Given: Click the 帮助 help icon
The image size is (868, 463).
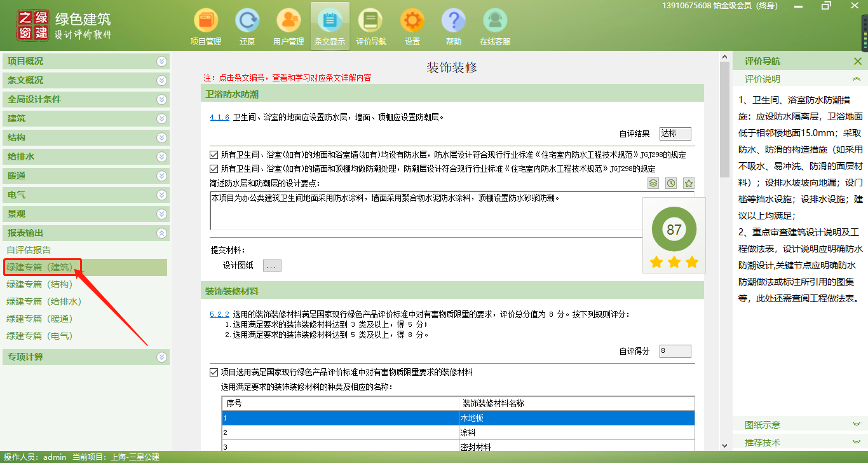Looking at the screenshot, I should 454,27.
